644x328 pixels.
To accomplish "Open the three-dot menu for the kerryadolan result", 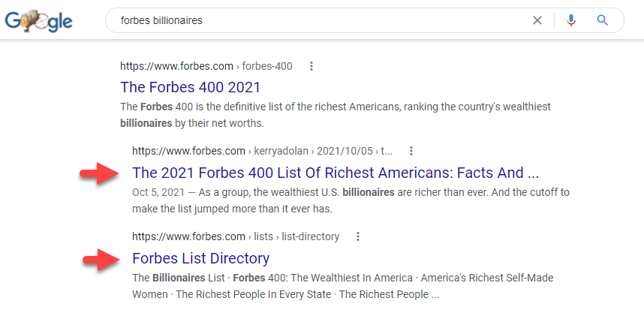I will click(411, 151).
